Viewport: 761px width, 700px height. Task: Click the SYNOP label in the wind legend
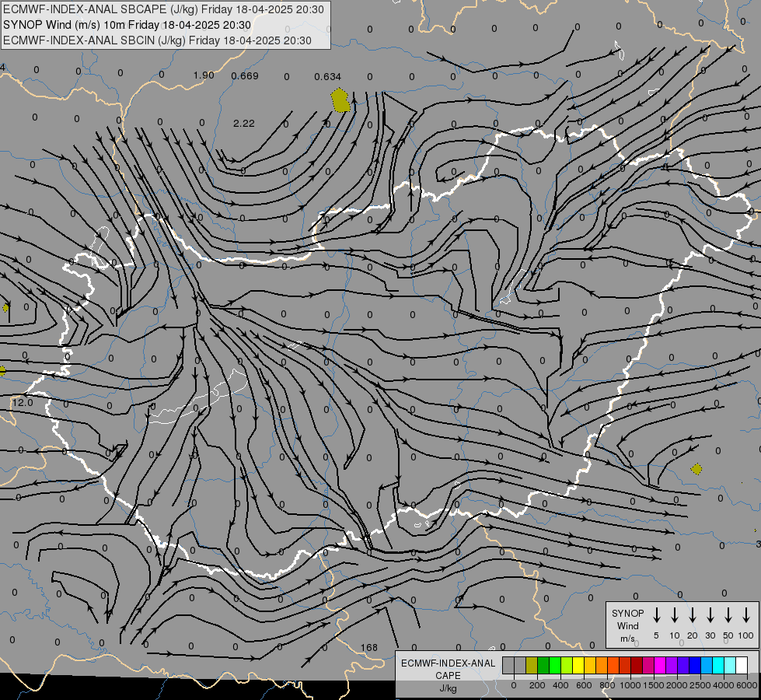click(x=627, y=613)
